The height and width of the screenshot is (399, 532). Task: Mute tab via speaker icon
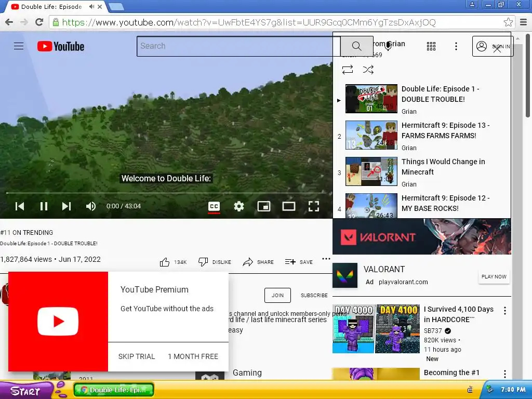coord(91,6)
